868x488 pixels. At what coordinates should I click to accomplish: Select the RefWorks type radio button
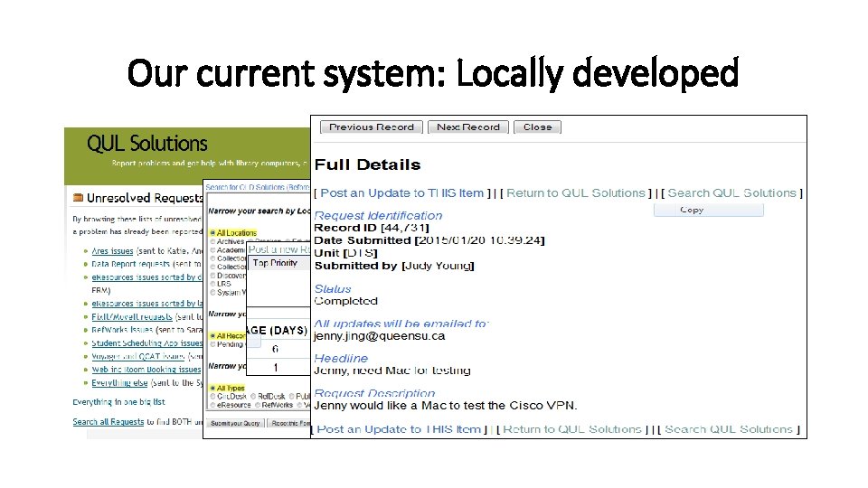click(258, 405)
